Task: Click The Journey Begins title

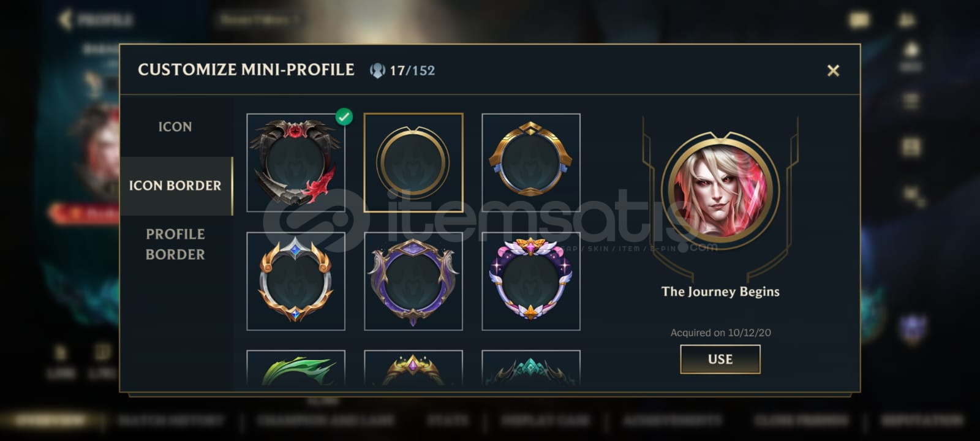Action: [720, 292]
